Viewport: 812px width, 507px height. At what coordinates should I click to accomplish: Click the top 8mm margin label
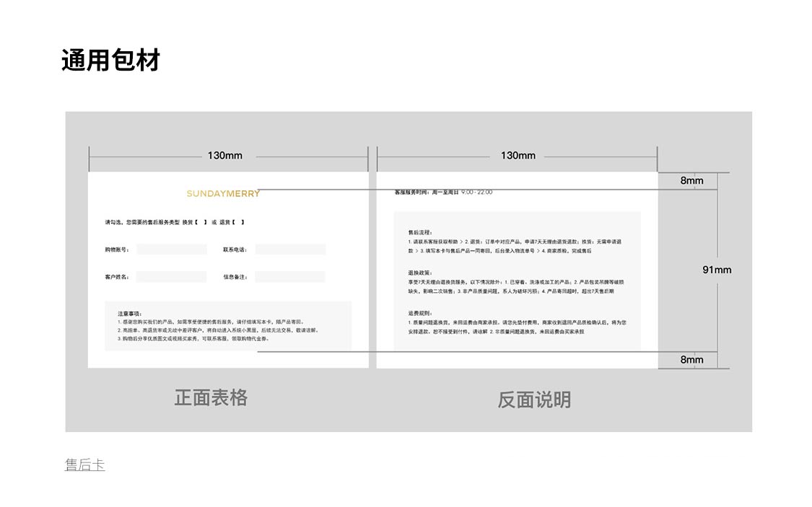(x=691, y=180)
